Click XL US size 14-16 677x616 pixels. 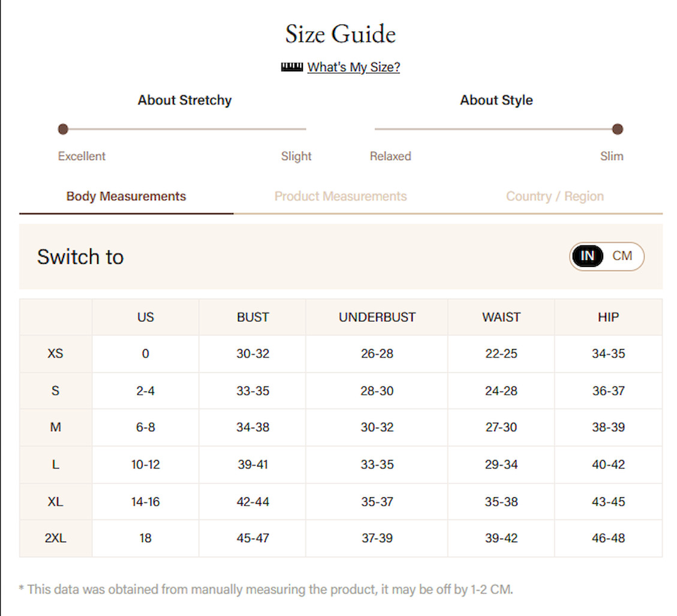click(x=146, y=501)
